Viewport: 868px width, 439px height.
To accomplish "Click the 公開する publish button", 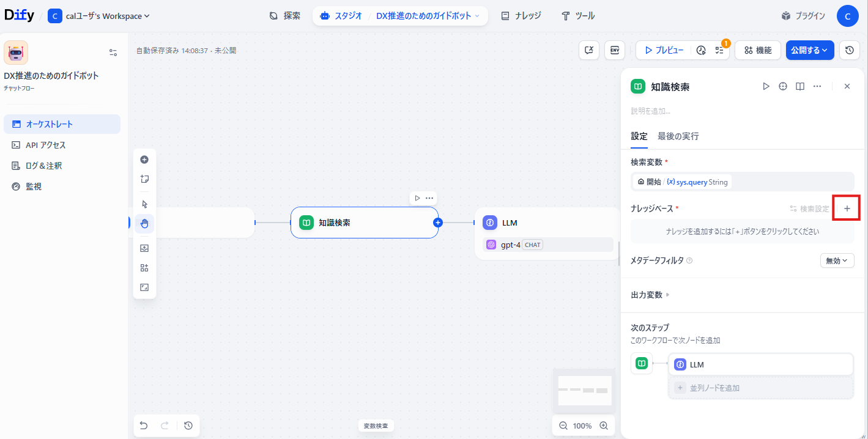I will click(x=809, y=50).
